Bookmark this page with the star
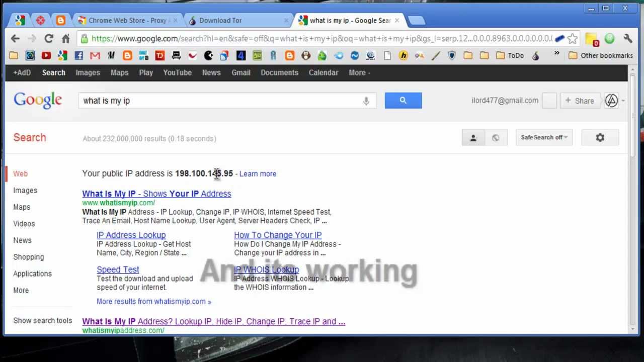This screenshot has width=644, height=362. pos(573,39)
